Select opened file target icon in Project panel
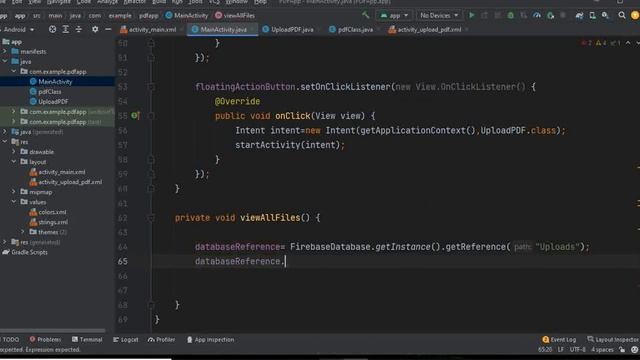The image size is (640, 360). pyautogui.click(x=52, y=29)
